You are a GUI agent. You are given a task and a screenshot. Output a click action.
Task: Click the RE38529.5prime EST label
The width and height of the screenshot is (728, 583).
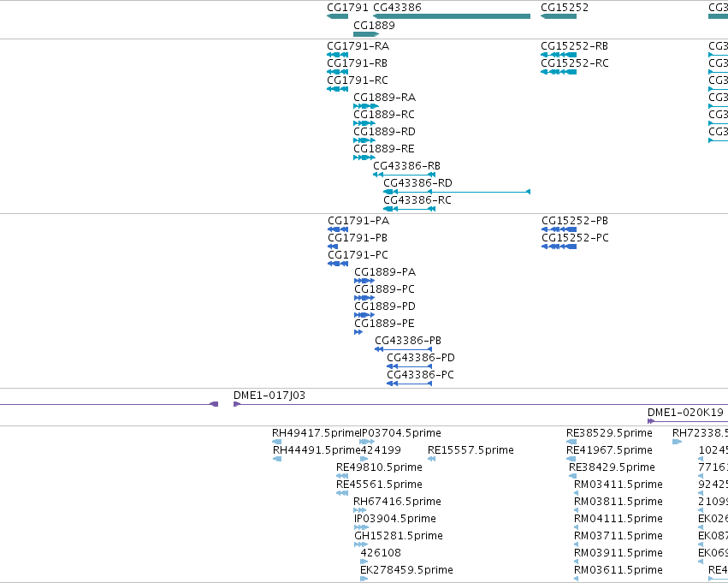609,433
